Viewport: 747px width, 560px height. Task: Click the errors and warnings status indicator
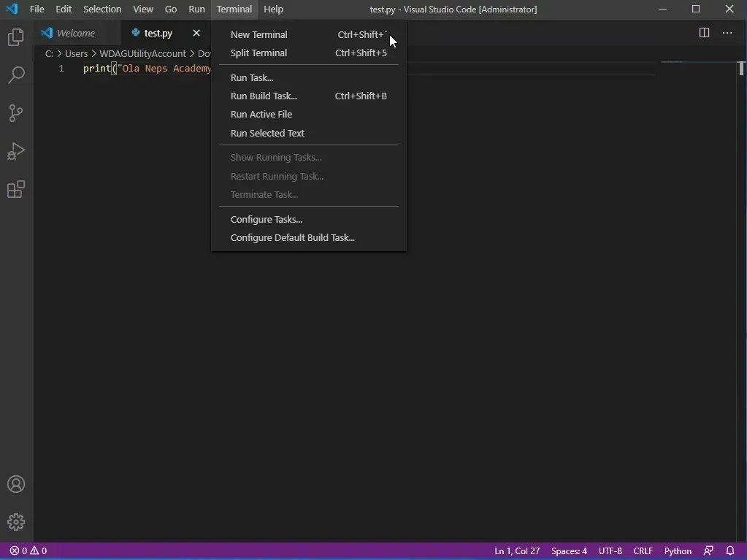[28, 551]
